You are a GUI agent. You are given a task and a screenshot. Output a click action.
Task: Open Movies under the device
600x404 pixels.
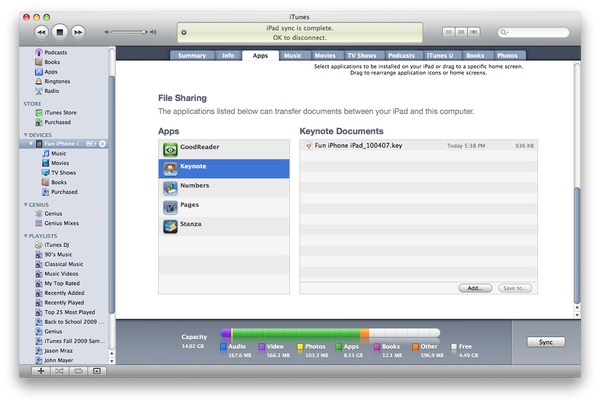tap(60, 163)
